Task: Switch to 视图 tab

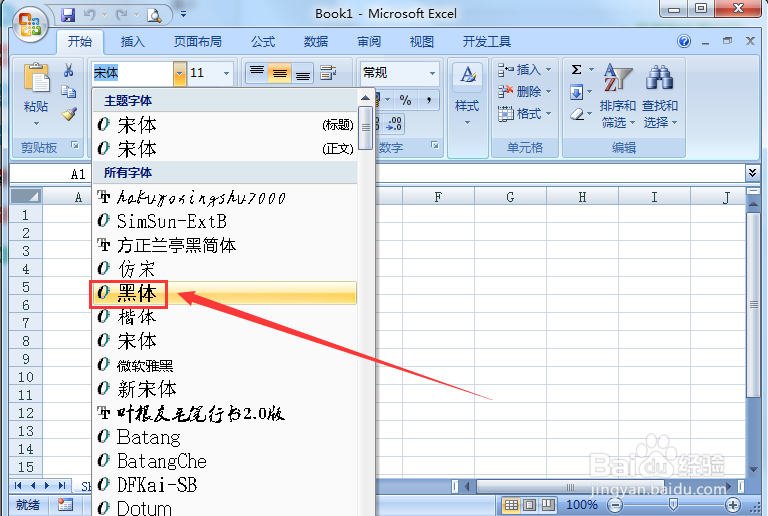Action: 422,42
